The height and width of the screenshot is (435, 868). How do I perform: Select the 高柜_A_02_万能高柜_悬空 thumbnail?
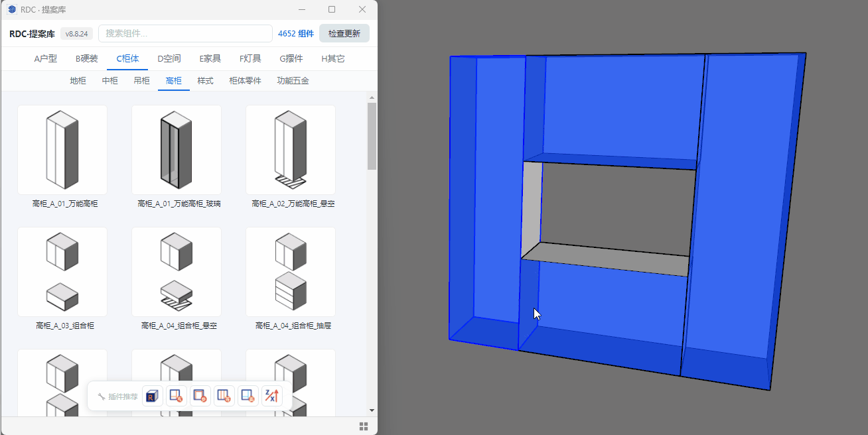pyautogui.click(x=291, y=150)
